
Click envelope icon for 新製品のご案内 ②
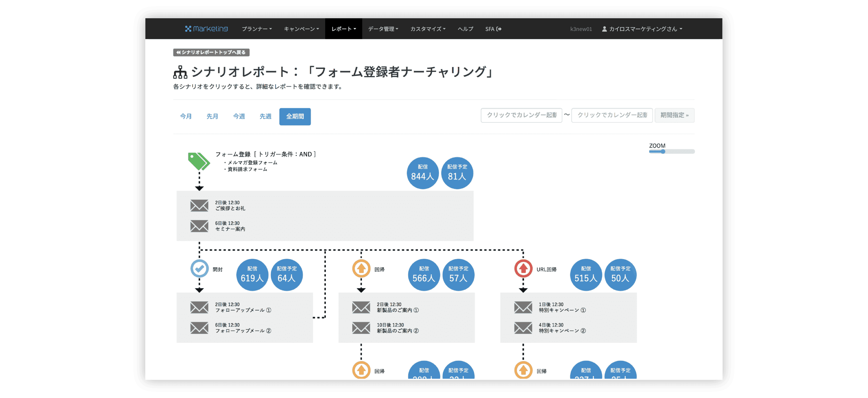pos(361,328)
